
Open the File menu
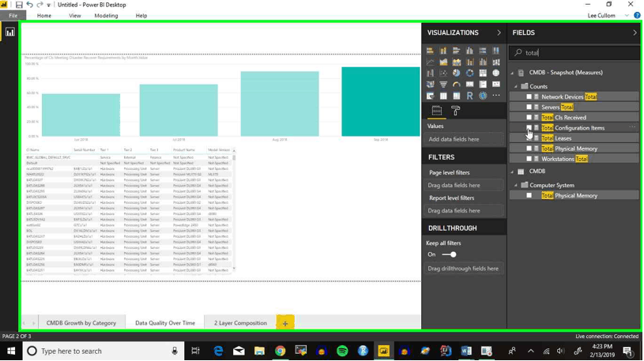13,16
